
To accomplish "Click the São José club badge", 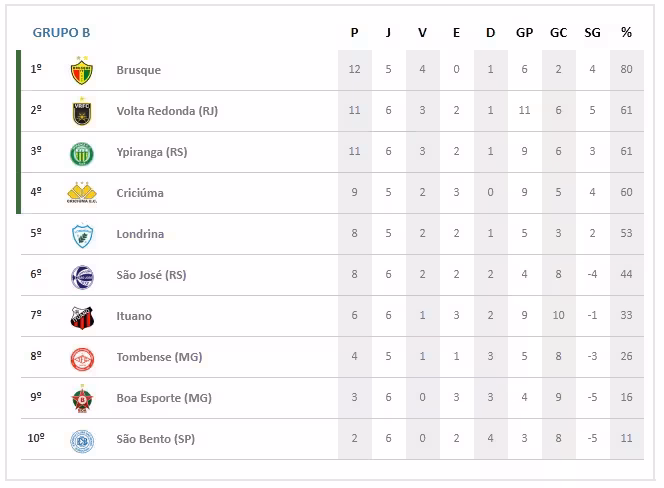I will click(82, 276).
